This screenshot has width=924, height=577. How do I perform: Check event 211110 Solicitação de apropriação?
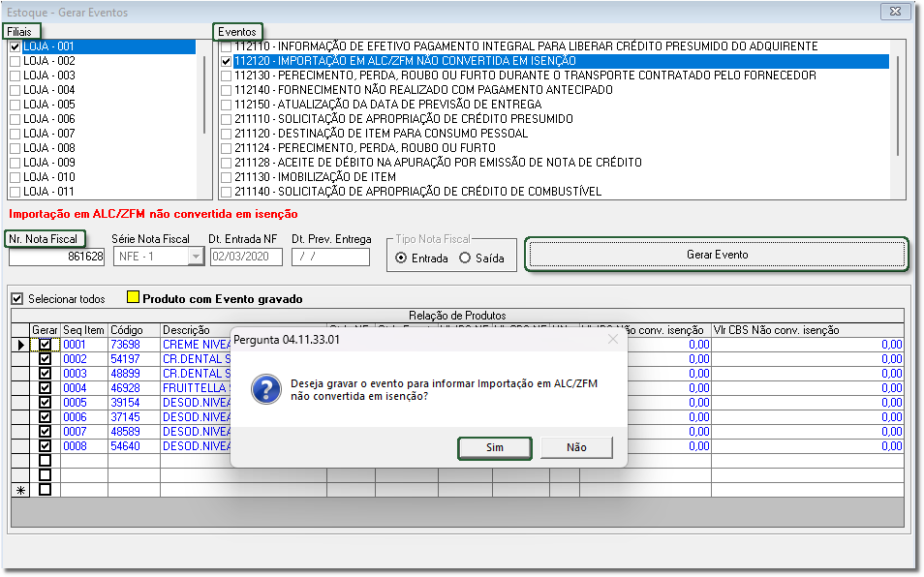coord(226,119)
